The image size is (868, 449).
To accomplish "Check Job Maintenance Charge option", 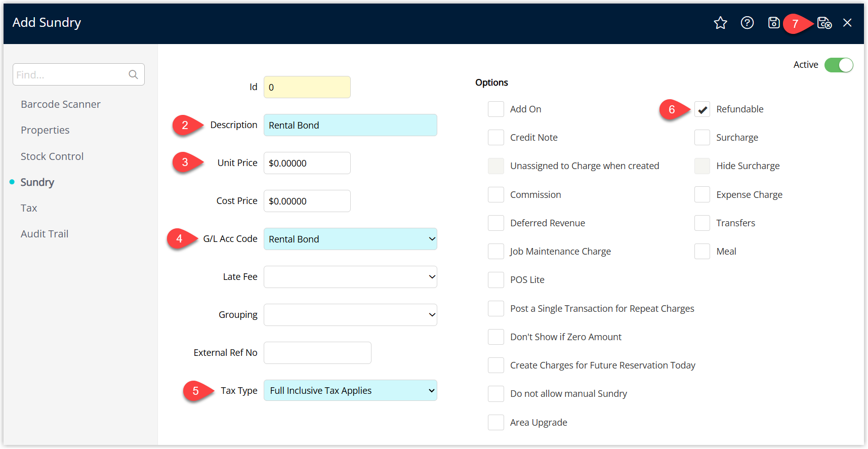I will [496, 252].
